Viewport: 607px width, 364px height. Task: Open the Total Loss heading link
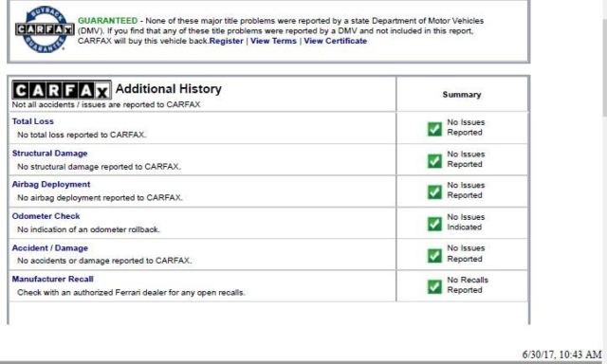33,121
